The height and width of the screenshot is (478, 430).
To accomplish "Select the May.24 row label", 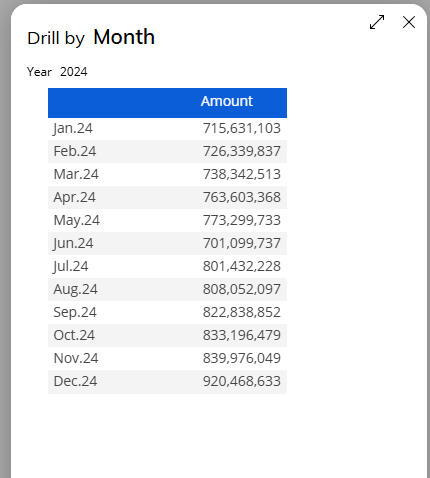I will [76, 220].
